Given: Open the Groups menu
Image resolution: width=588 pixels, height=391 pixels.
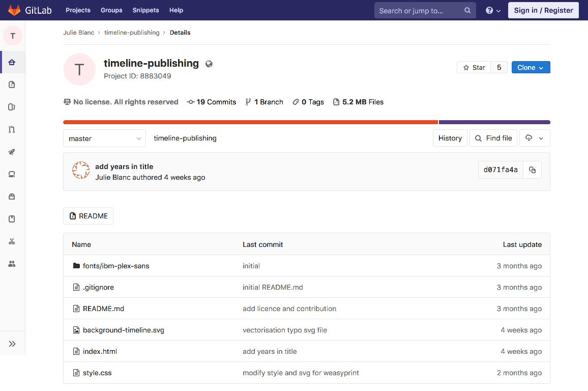Looking at the screenshot, I should (111, 10).
